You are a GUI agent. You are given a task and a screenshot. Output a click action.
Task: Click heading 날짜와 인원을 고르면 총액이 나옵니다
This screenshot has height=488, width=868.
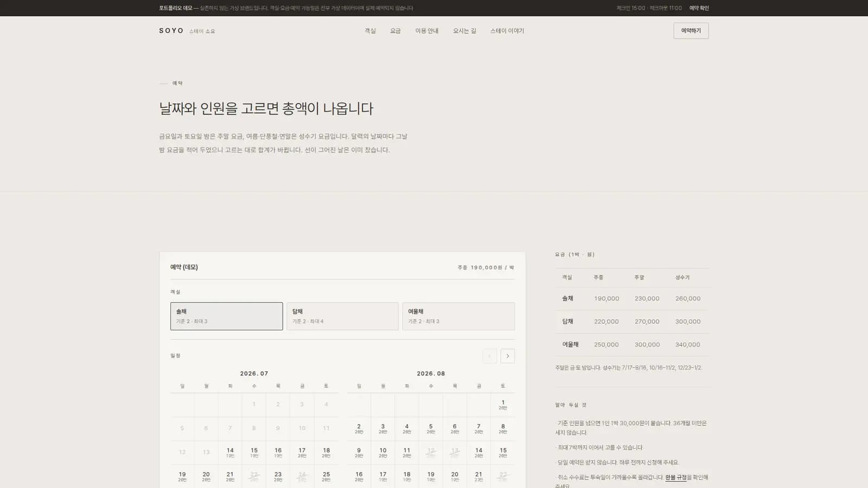click(266, 108)
